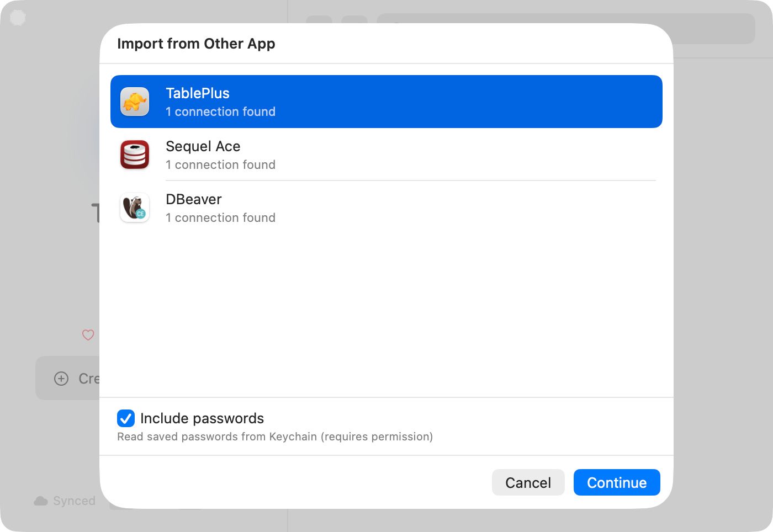The image size is (773, 532).
Task: Click the Include passwords label text
Action: 202,418
